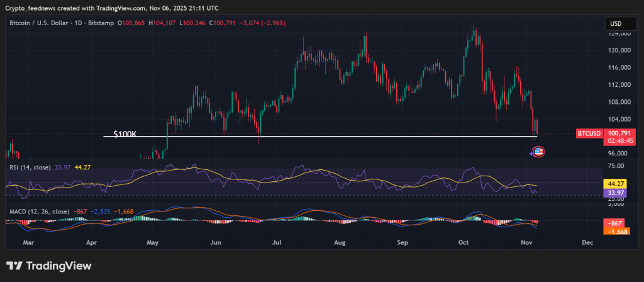Screen dimensions: 644x282
Task: Click the Apr label on time axis
Action: (93, 243)
